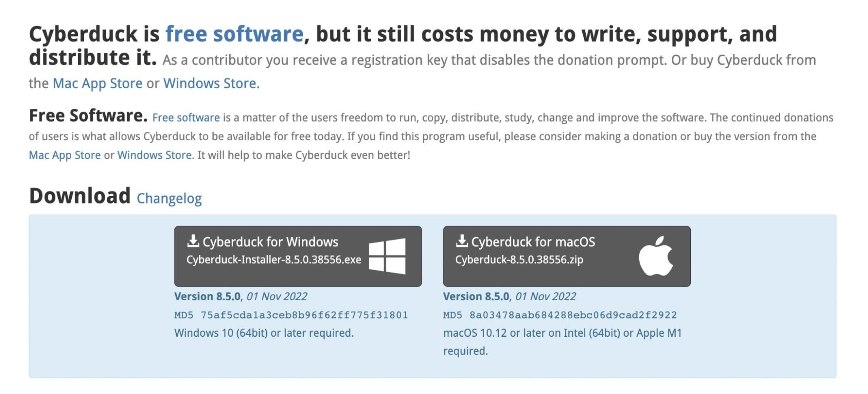
Task: Click the Cyberduck-8.5.0.38556.zip filename
Action: [x=519, y=259]
